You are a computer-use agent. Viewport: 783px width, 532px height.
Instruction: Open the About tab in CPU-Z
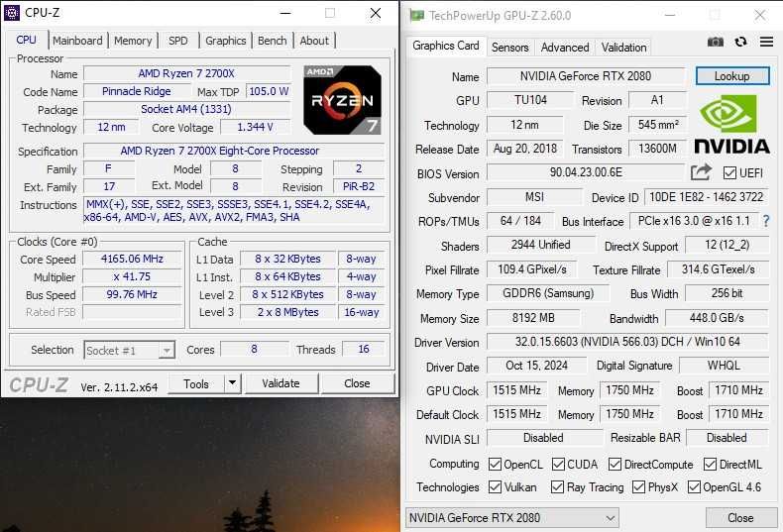[314, 41]
